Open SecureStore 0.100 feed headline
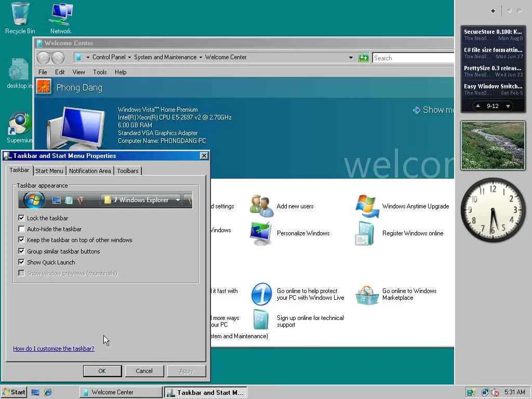Screen dimensions: 532x399 (493, 35)
